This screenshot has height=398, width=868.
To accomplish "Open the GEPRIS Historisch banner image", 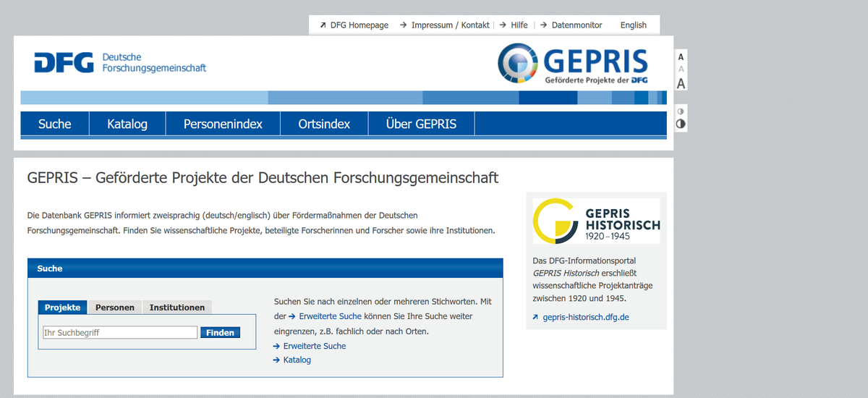I will coord(597,221).
